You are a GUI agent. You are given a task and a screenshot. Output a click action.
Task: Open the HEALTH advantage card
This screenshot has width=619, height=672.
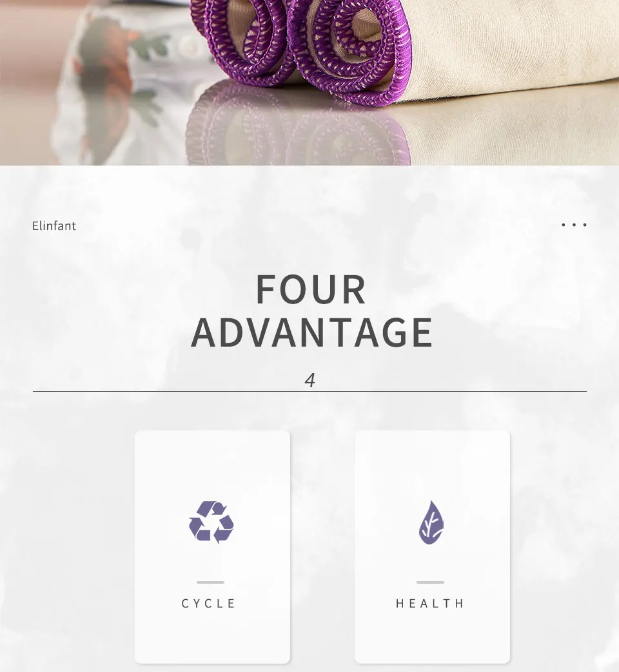click(x=432, y=547)
